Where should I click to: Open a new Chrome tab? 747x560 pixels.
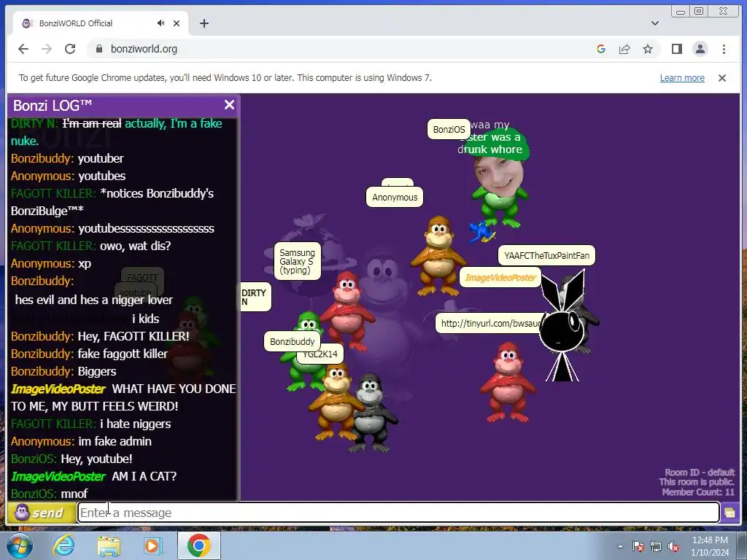pos(204,23)
